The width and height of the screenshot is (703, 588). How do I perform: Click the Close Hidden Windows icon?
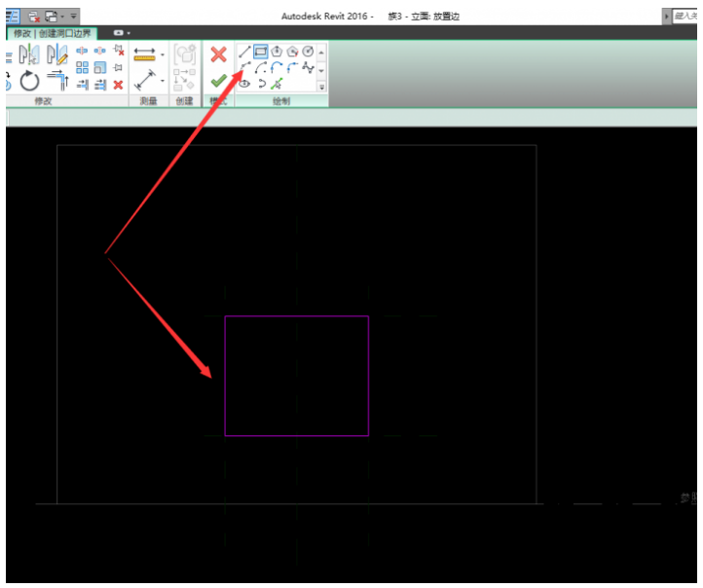34,17
